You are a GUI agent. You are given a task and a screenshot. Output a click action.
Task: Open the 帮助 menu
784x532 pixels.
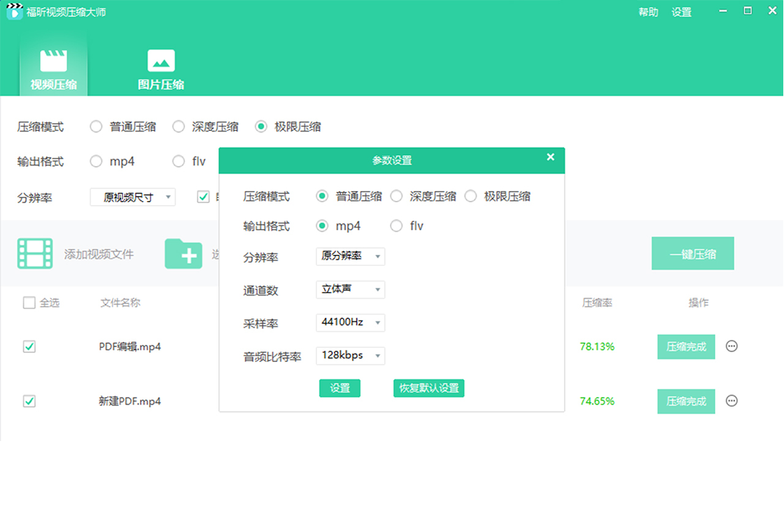[648, 12]
